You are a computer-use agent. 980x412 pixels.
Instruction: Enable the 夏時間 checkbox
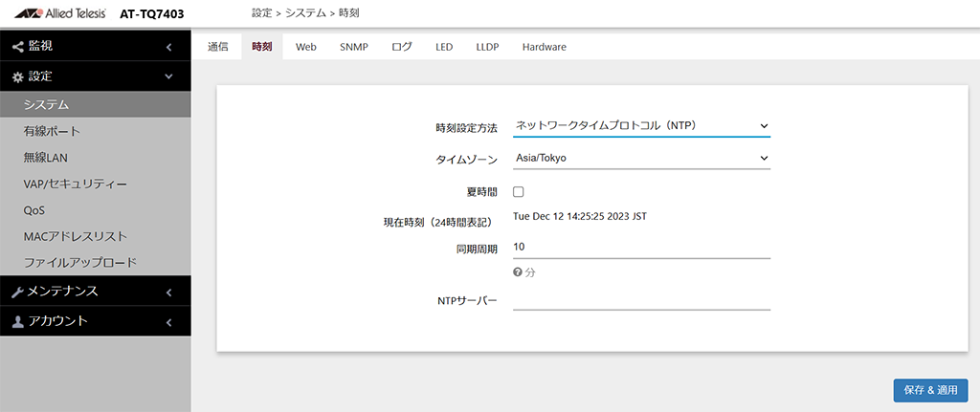click(518, 192)
